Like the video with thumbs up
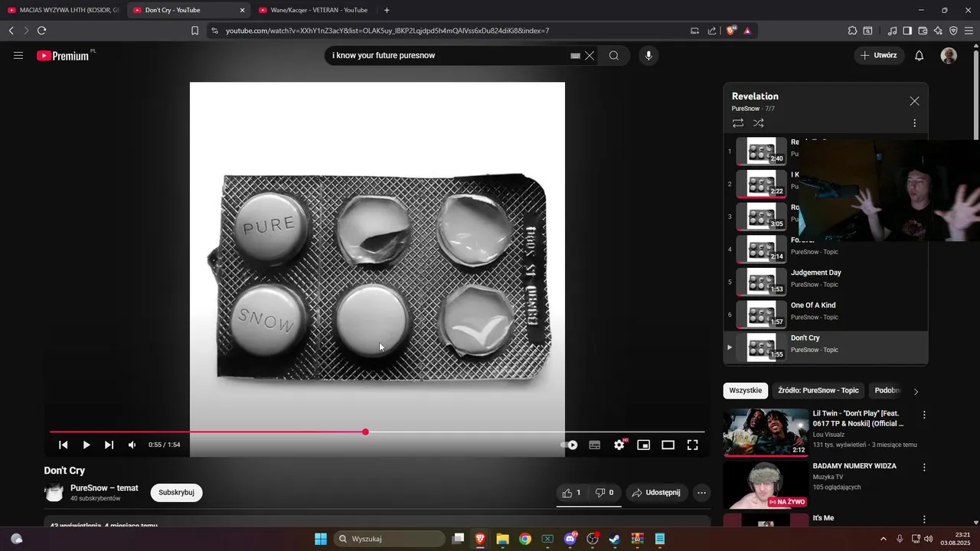The width and height of the screenshot is (980, 551). tap(572, 493)
